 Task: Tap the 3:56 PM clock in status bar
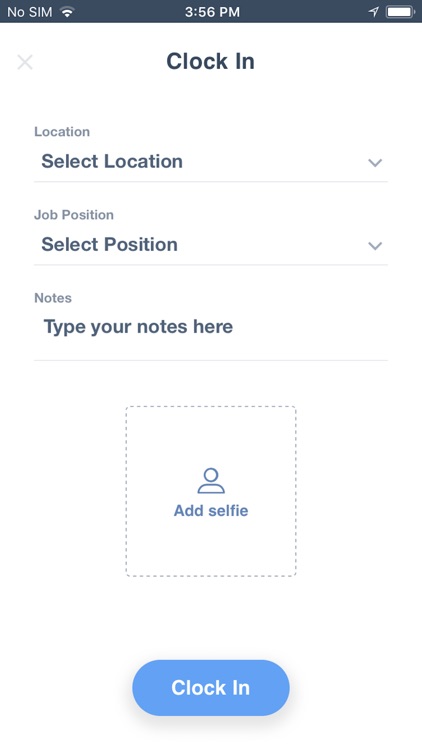[212, 12]
